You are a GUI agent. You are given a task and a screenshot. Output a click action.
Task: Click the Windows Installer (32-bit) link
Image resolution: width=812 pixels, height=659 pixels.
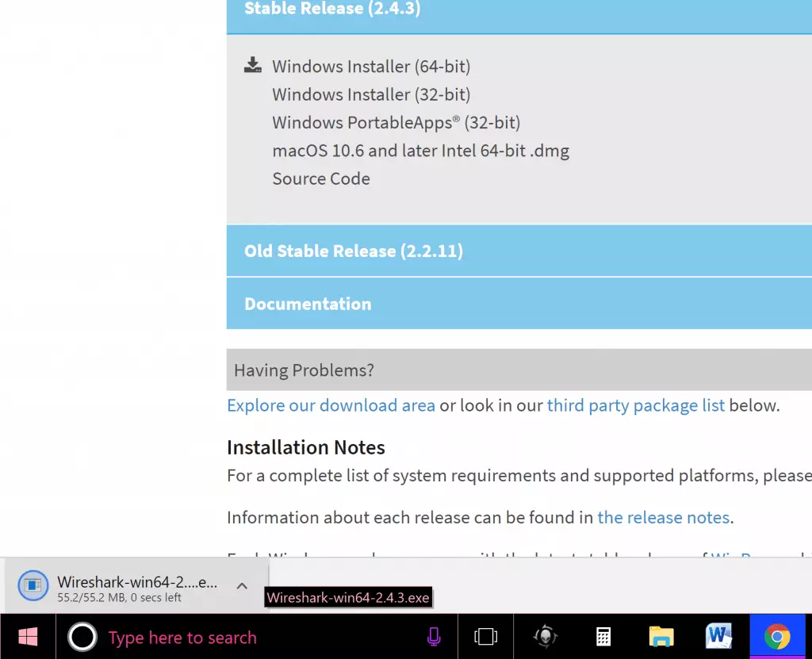coord(371,94)
